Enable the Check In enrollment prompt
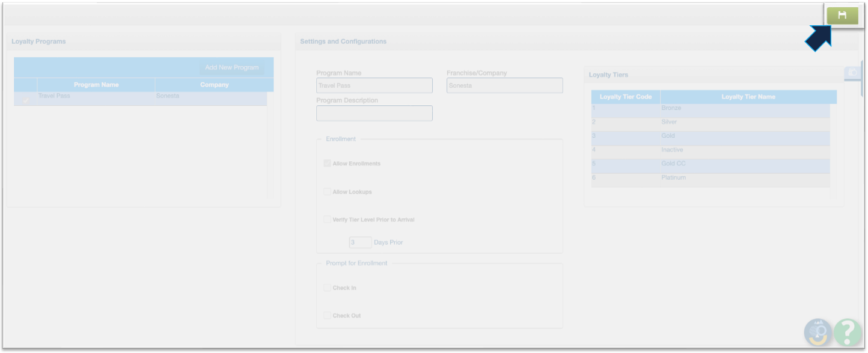The height and width of the screenshot is (353, 868). (x=328, y=287)
